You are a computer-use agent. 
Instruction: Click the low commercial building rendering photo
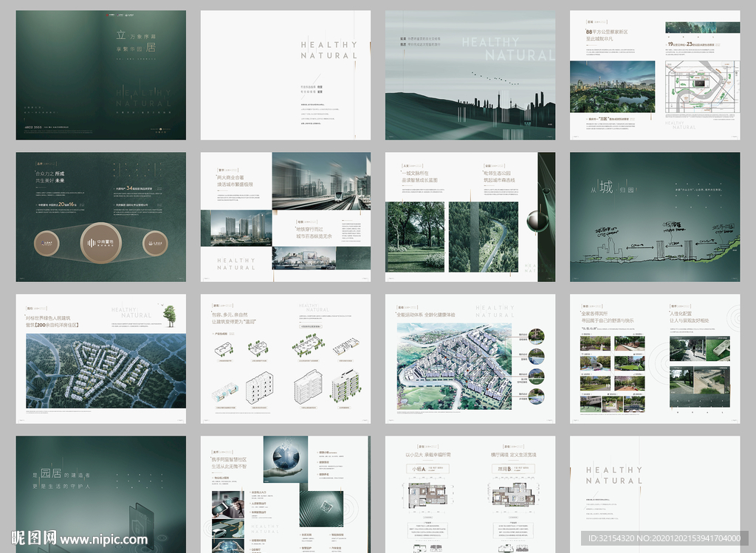(x=304, y=258)
